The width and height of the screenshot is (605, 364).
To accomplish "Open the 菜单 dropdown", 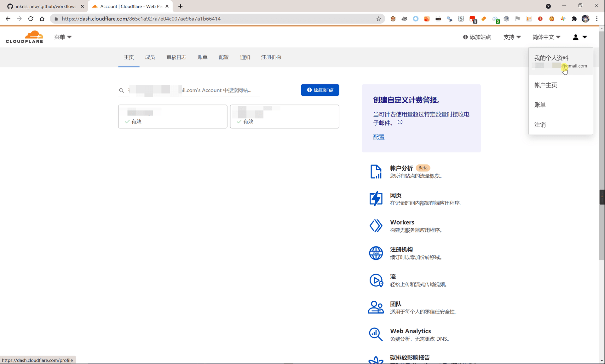I will [x=63, y=37].
